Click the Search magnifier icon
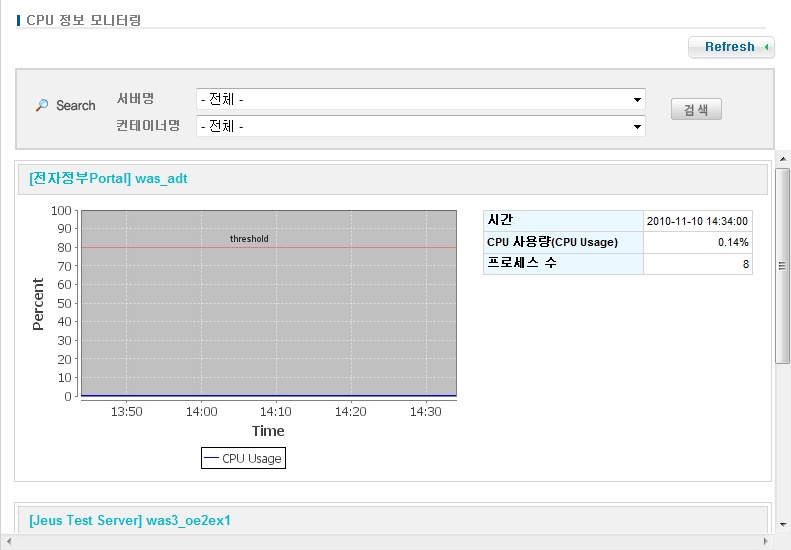 (x=42, y=105)
